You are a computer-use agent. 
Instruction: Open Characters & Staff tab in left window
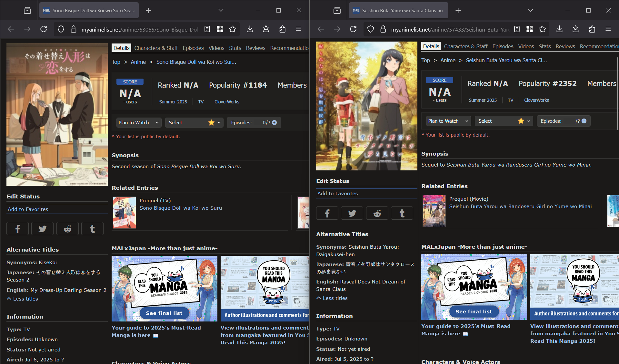(156, 48)
